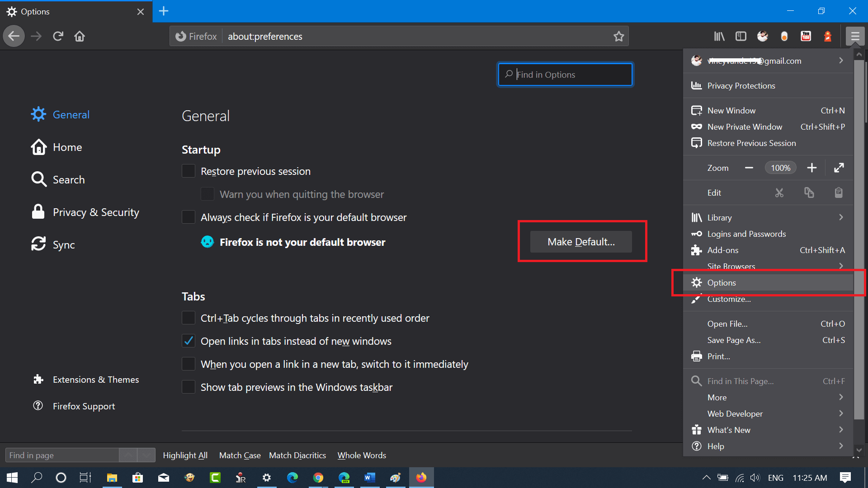Screen dimensions: 868x488
Task: Toggle Match Diacritics in find bar
Action: pyautogui.click(x=297, y=455)
